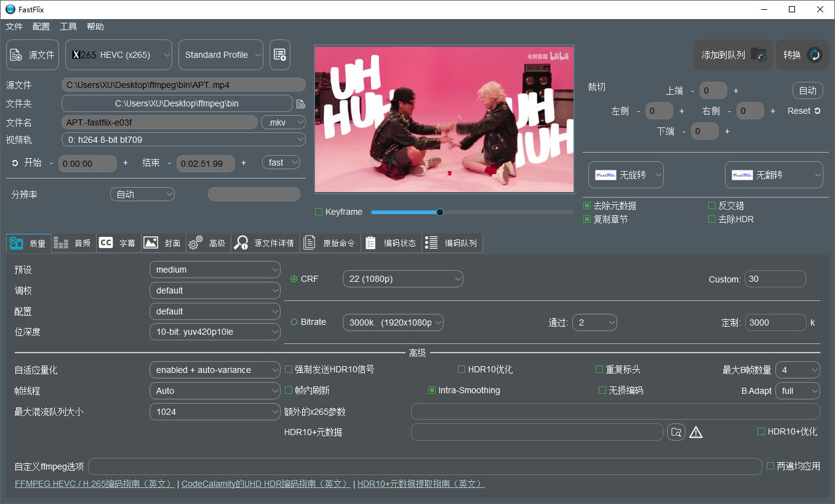This screenshot has width=835, height=504.
Task: Click the 自动 crop button
Action: [807, 90]
